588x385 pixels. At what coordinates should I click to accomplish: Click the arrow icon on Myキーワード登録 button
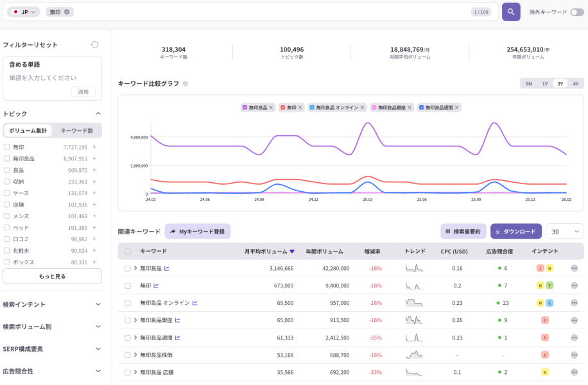pos(172,230)
